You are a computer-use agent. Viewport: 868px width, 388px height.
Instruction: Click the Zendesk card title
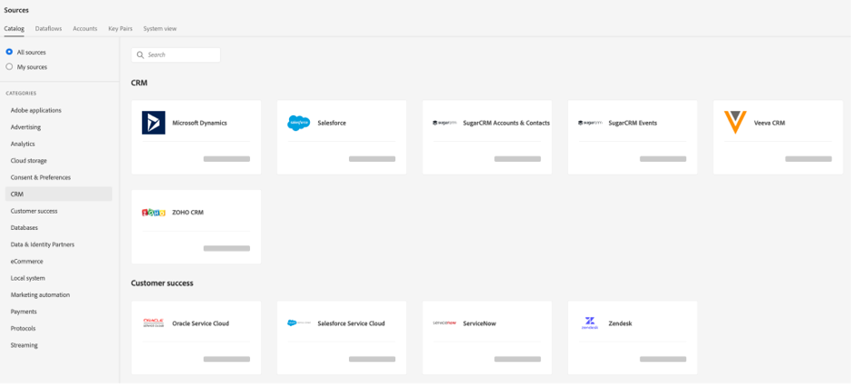(620, 323)
